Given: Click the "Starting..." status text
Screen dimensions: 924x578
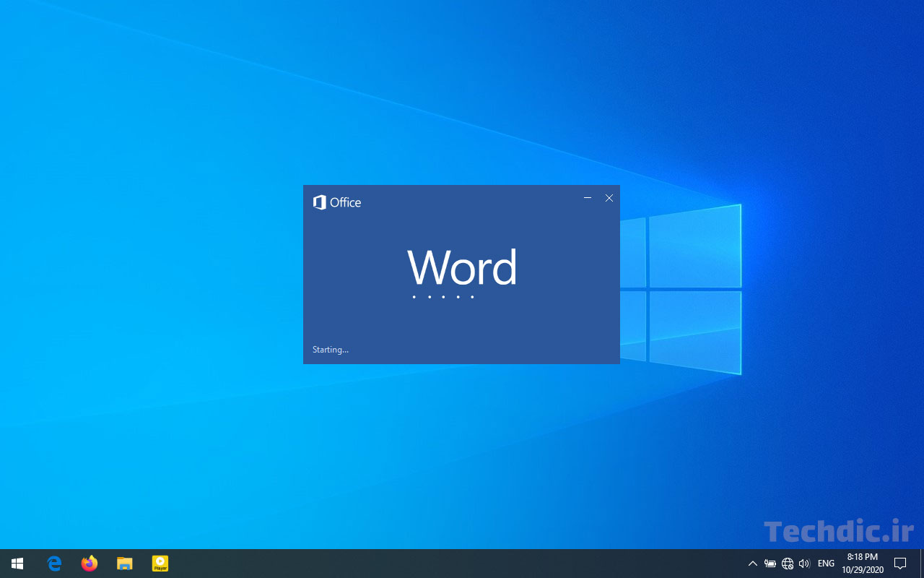Looking at the screenshot, I should tap(331, 350).
